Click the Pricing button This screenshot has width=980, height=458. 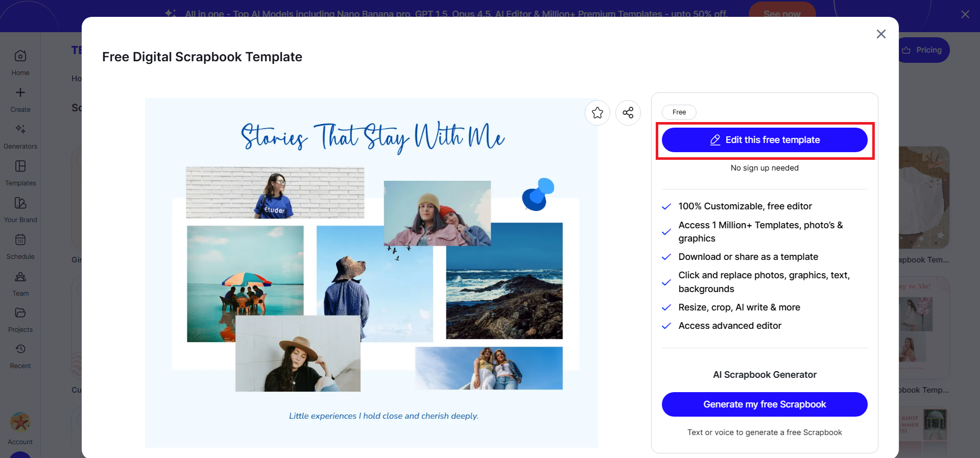pyautogui.click(x=923, y=50)
